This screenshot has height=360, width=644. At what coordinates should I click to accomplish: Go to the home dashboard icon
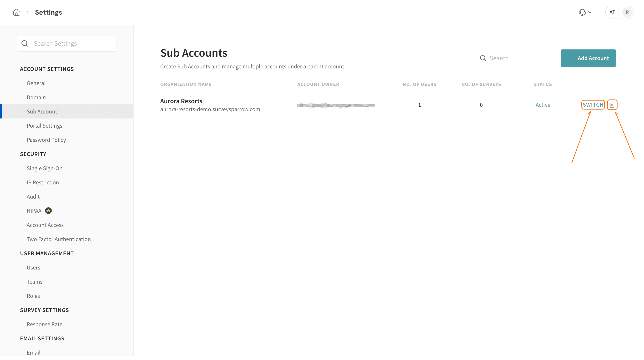click(16, 12)
